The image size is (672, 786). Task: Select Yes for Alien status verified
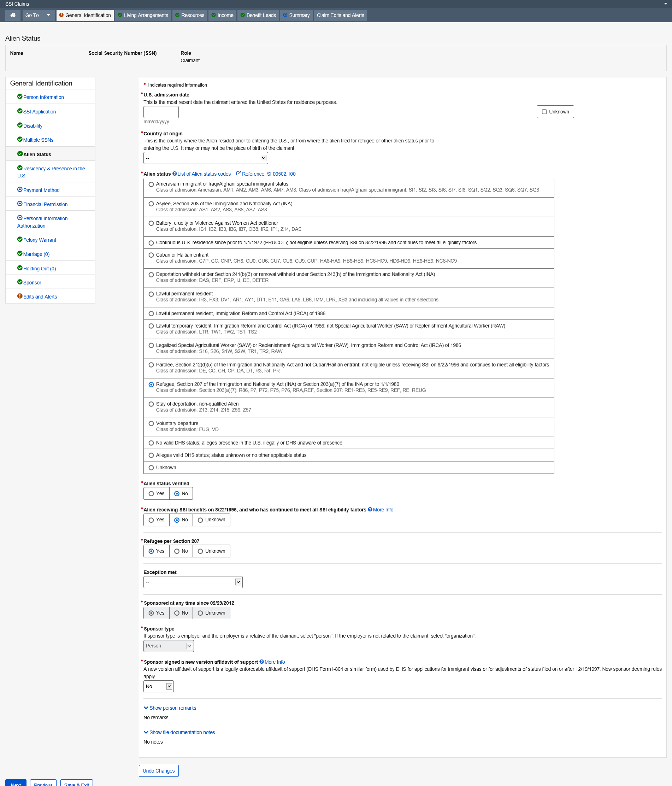(151, 493)
